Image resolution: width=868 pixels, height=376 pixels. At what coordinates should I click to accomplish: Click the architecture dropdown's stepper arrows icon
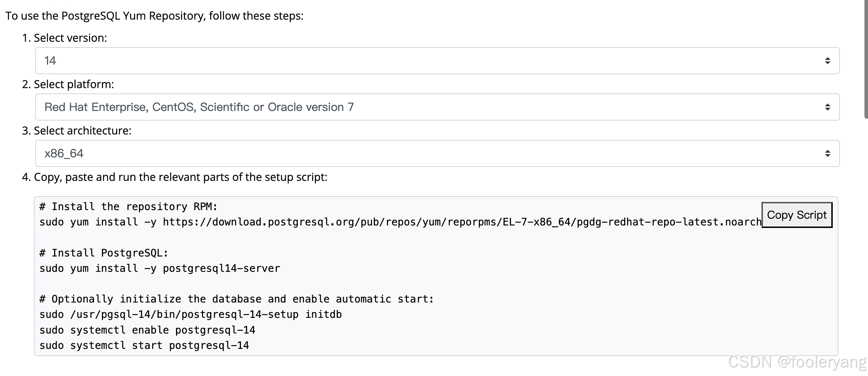827,153
